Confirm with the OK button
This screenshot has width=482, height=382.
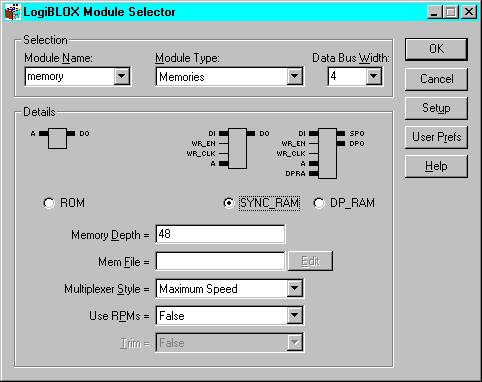click(436, 49)
